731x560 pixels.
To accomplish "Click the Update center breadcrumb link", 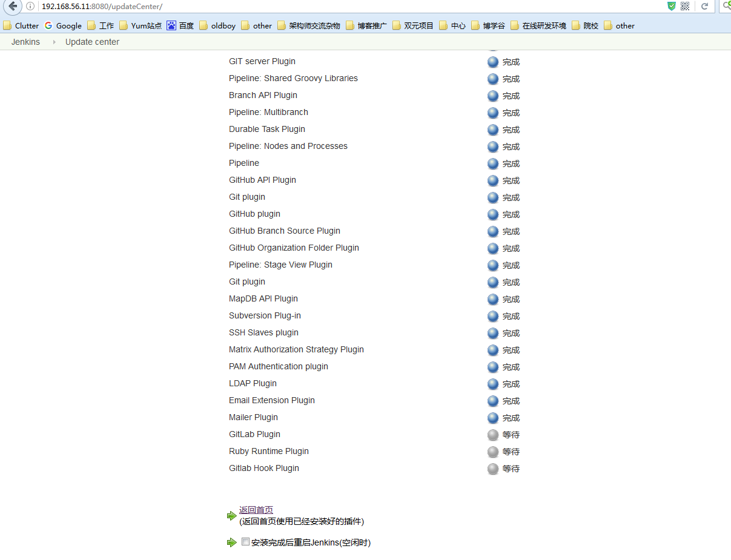I will coord(92,42).
